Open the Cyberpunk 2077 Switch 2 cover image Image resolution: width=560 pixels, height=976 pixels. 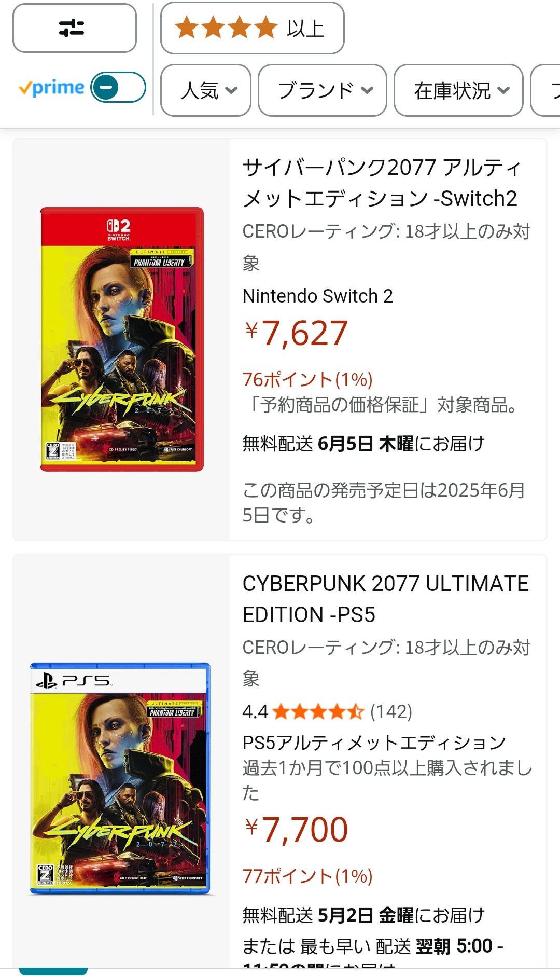tap(122, 339)
